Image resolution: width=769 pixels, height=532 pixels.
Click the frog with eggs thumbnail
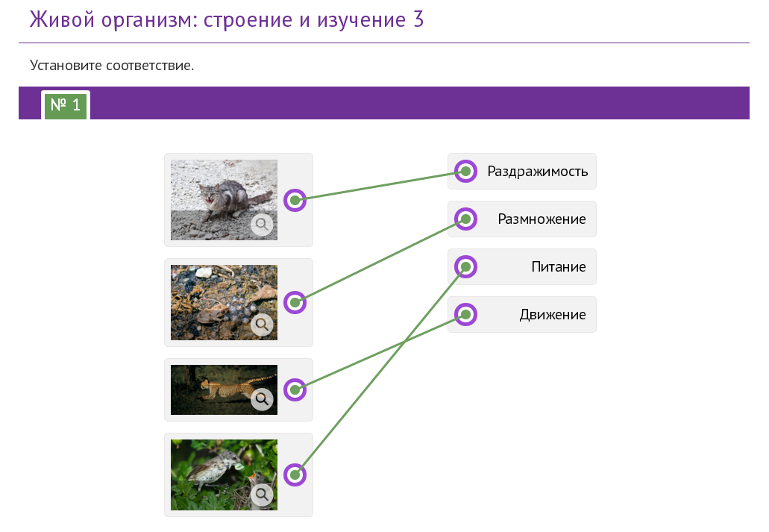[x=224, y=302]
